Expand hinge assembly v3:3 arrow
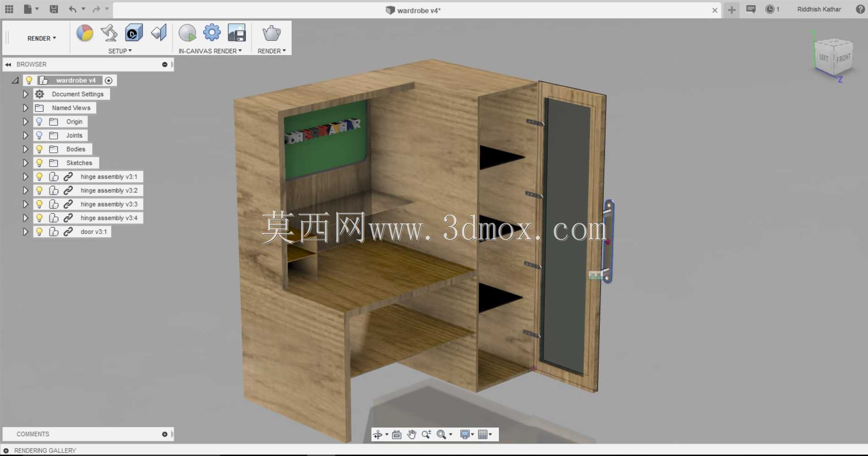The width and height of the screenshot is (868, 456). 25,204
